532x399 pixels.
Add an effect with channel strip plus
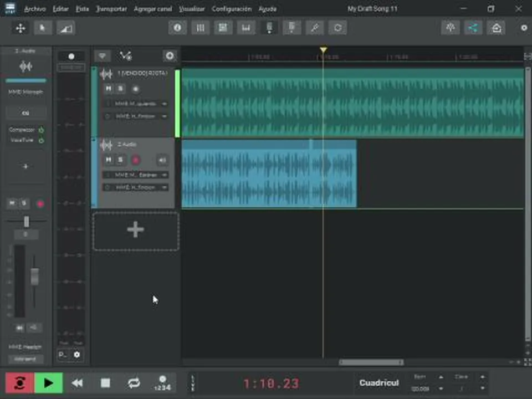pos(25,166)
